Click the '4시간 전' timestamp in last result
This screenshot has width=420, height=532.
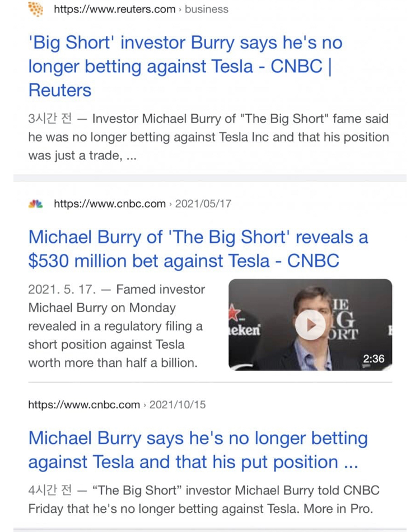click(x=50, y=491)
